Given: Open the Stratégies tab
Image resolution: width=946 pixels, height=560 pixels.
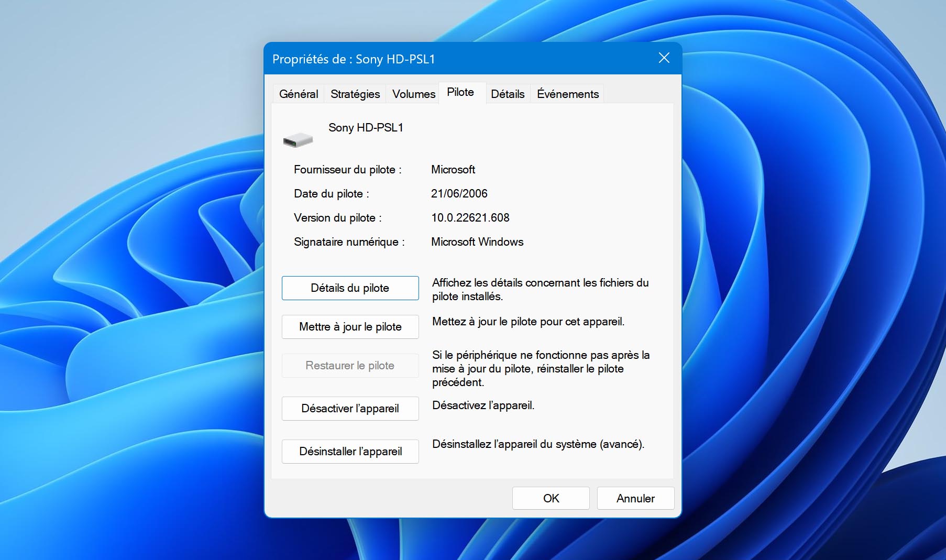Looking at the screenshot, I should (x=355, y=94).
